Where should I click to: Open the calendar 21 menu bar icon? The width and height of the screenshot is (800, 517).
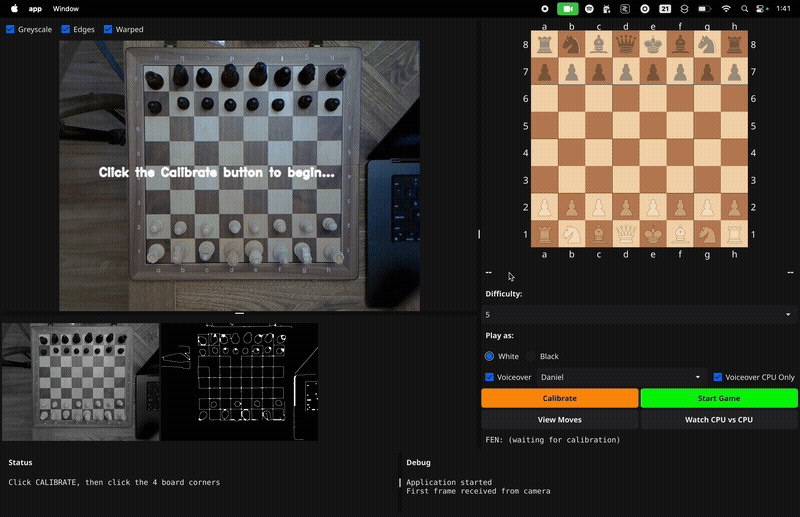665,9
